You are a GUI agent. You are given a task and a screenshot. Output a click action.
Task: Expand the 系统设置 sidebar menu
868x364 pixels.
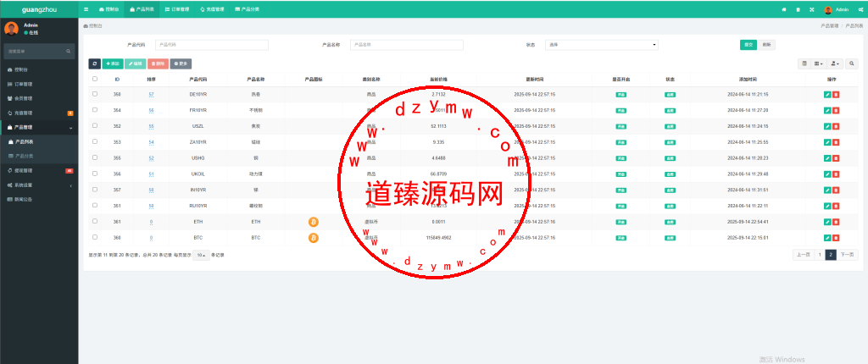[39, 185]
